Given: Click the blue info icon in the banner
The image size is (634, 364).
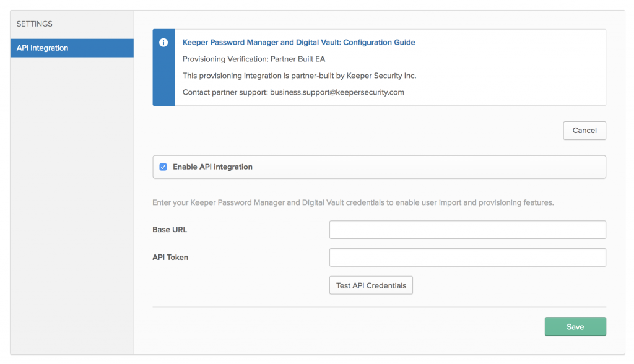Looking at the screenshot, I should (163, 43).
